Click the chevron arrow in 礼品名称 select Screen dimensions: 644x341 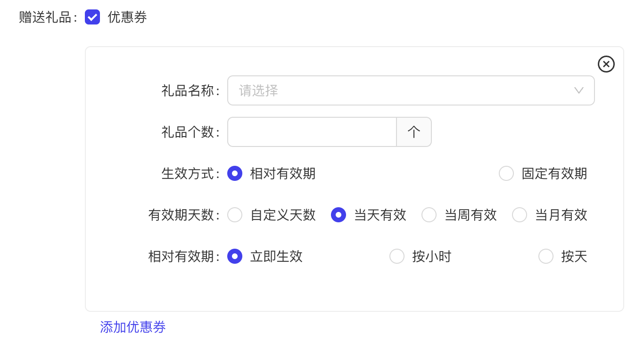click(x=579, y=90)
